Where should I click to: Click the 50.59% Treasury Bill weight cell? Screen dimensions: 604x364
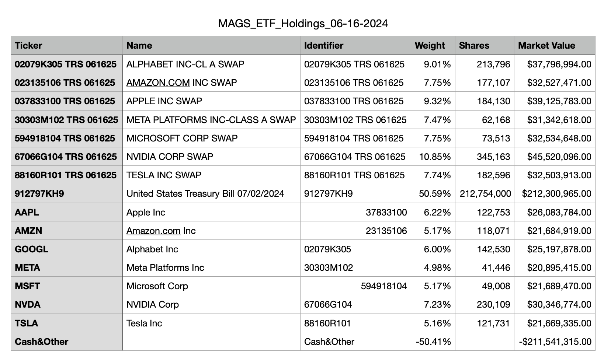[433, 193]
